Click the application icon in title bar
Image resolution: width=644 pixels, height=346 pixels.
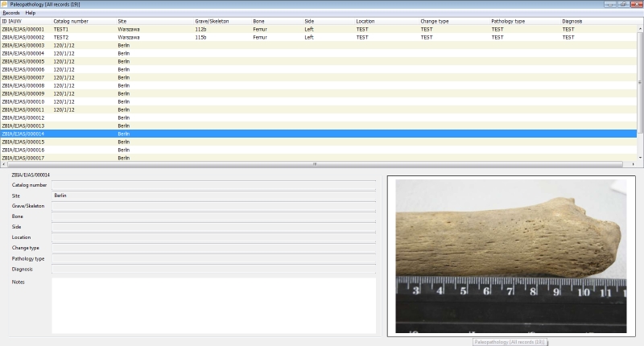click(5, 4)
